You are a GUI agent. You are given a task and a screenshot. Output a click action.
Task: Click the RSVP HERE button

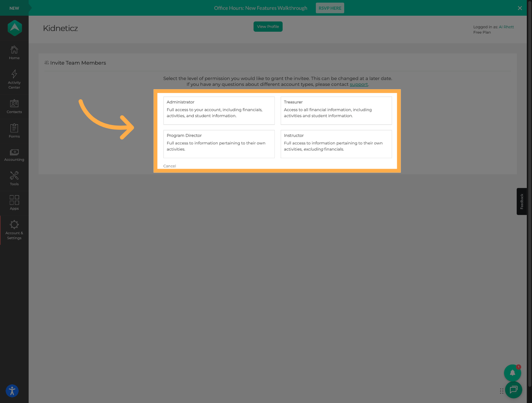[330, 8]
